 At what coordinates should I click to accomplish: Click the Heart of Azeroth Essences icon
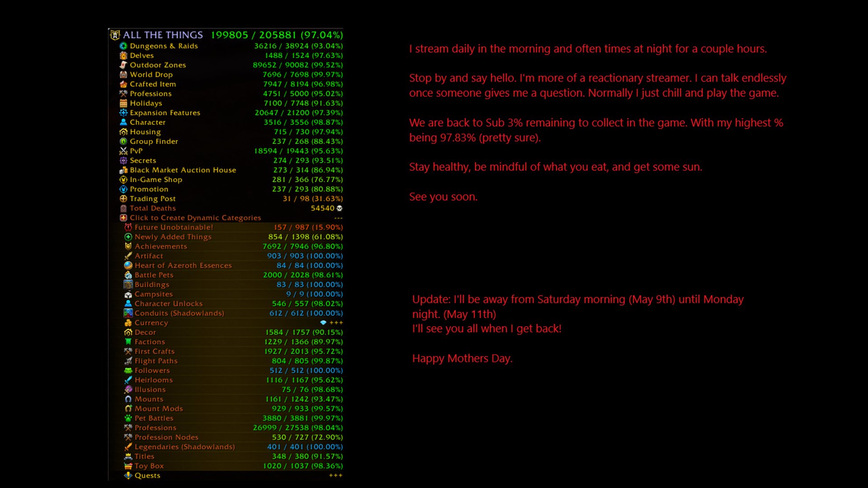128,266
